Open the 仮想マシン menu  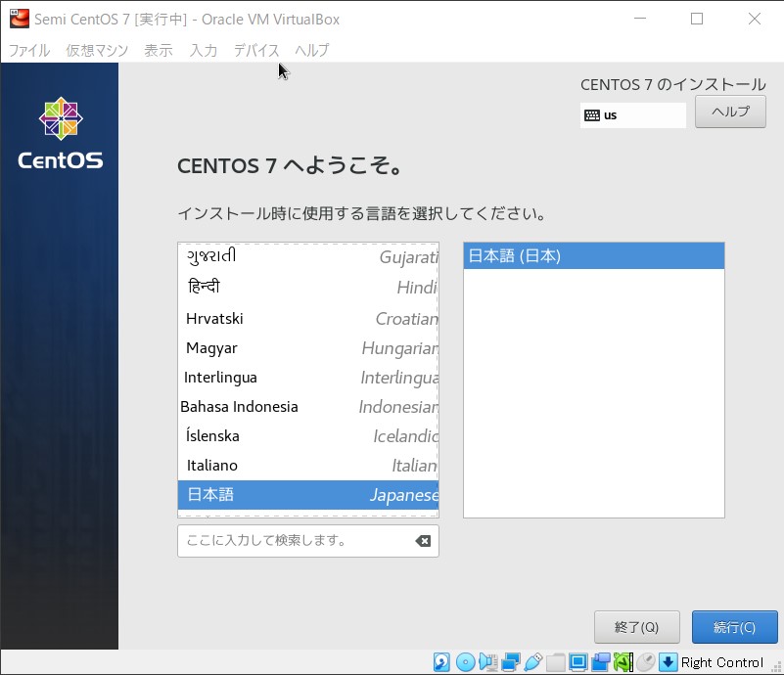pyautogui.click(x=97, y=50)
